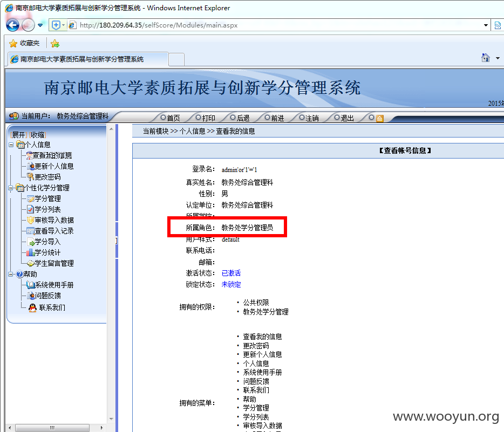Collapse the 个性化学分管理 tree node
This screenshot has width=504, height=432.
[11, 188]
